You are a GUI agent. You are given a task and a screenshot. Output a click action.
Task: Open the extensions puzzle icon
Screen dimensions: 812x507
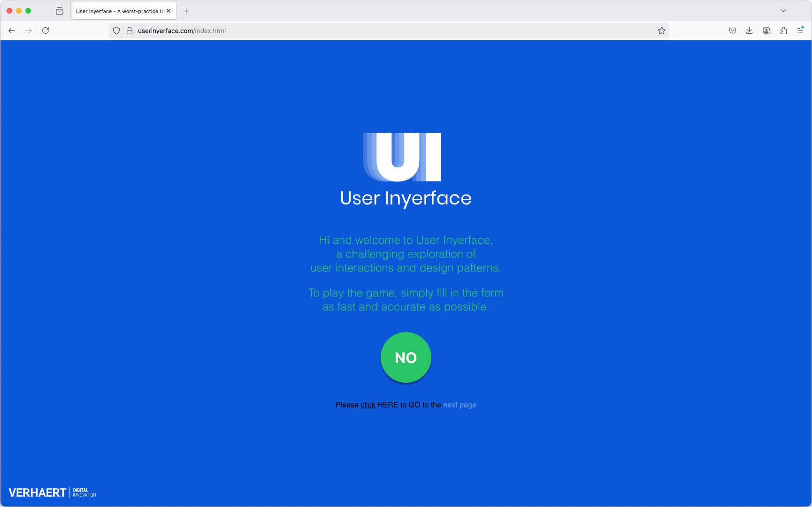coord(783,30)
